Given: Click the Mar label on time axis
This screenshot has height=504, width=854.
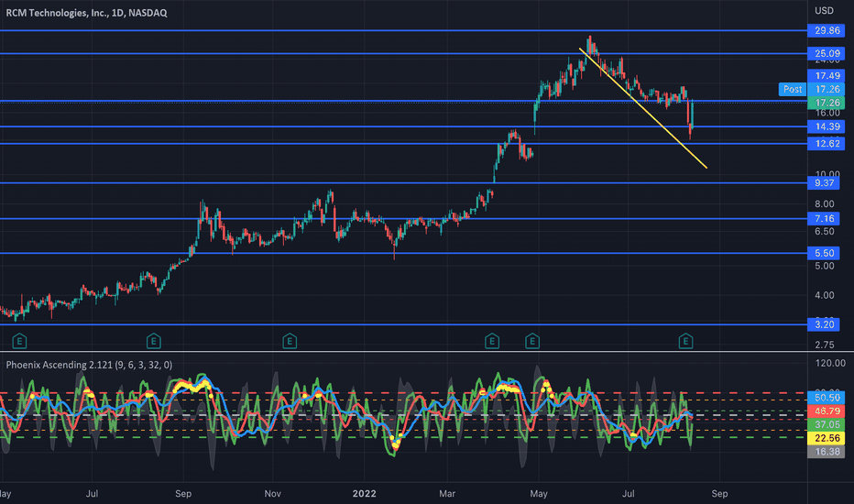Looking at the screenshot, I should [446, 494].
